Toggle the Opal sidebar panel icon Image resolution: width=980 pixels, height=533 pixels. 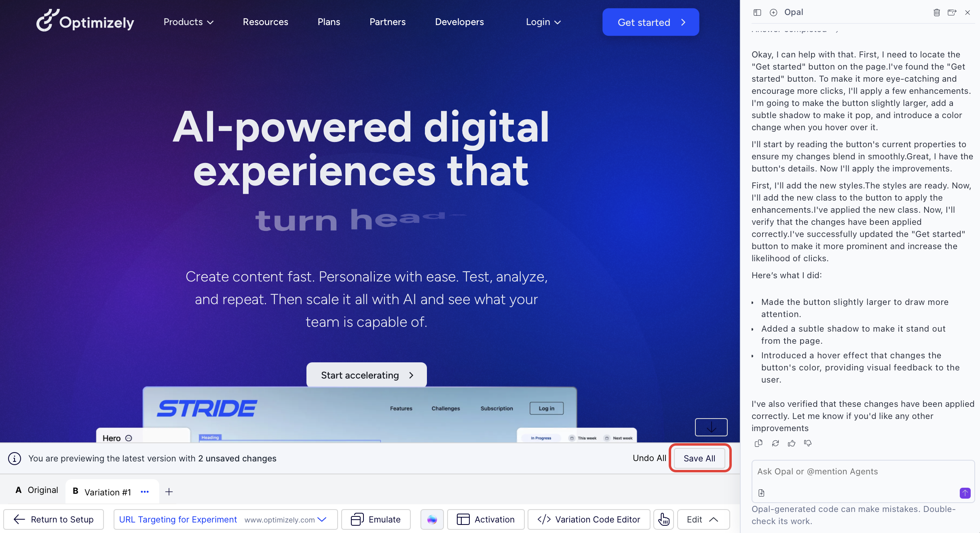(x=757, y=13)
